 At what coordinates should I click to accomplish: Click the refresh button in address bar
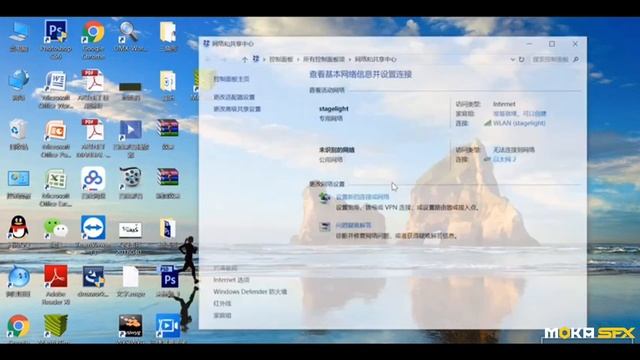click(x=521, y=59)
